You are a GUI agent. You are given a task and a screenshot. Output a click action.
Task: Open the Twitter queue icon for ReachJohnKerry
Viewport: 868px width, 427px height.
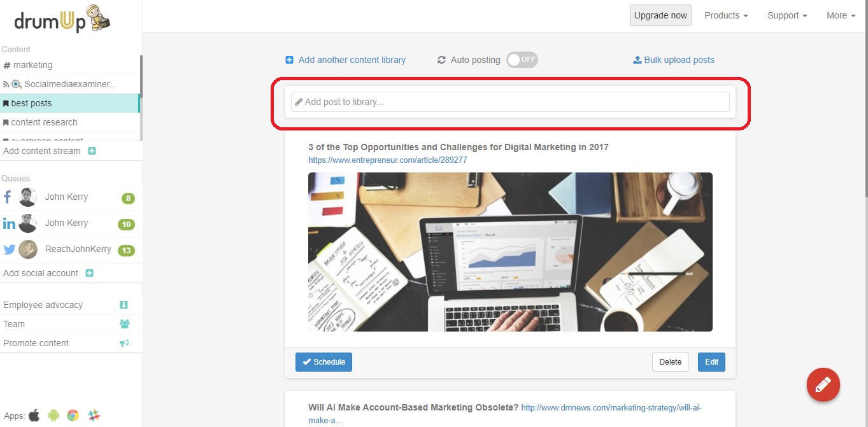9,249
